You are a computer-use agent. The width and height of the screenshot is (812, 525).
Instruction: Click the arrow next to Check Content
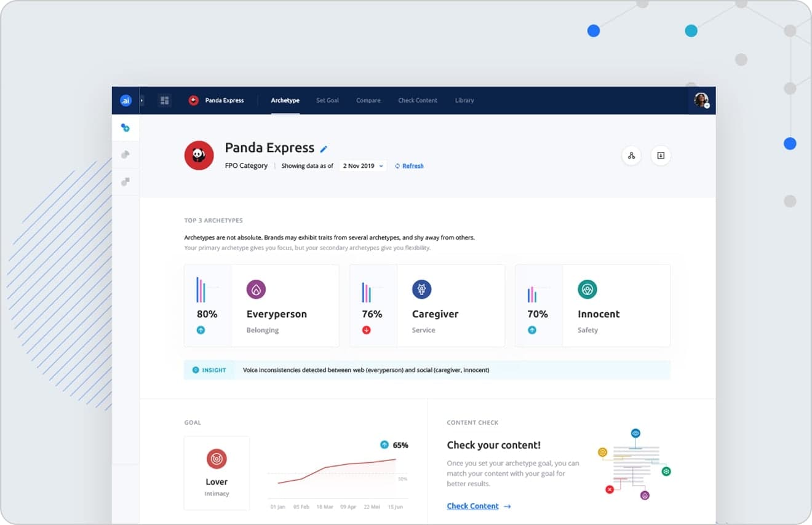pyautogui.click(x=507, y=507)
